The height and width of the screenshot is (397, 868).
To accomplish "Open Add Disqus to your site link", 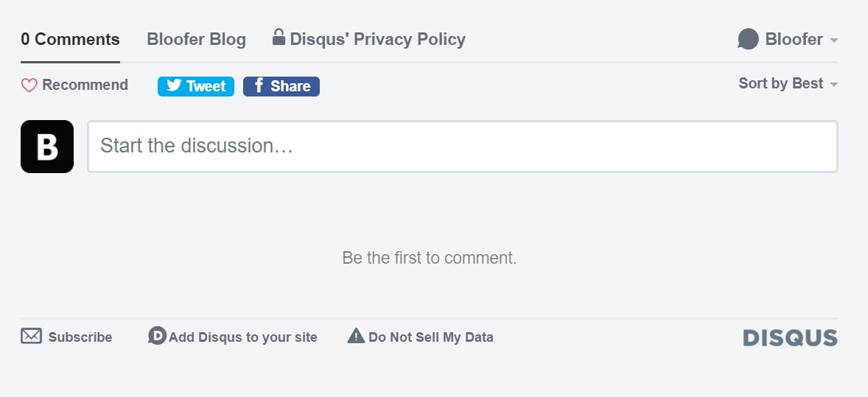I will pos(242,337).
